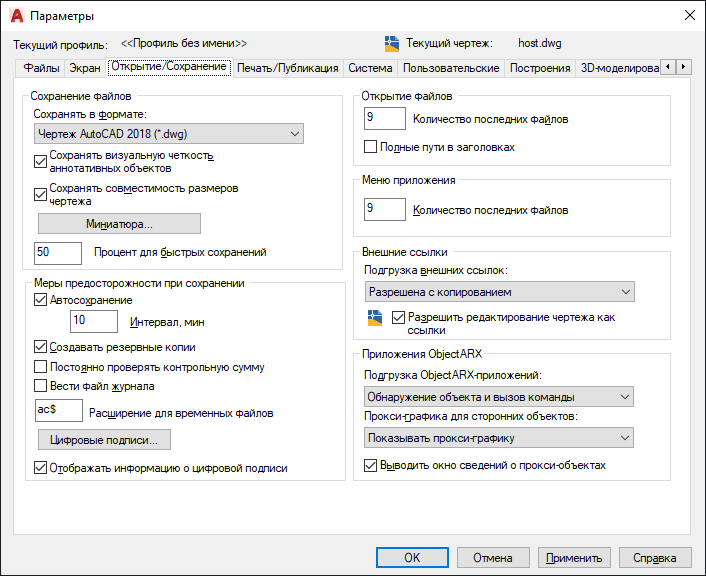Click the Интервал, мин autosave input field
This screenshot has width=706, height=576.
(95, 321)
